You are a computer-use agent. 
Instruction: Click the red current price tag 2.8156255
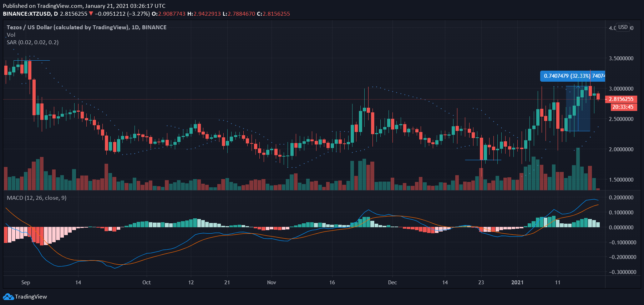pos(621,99)
